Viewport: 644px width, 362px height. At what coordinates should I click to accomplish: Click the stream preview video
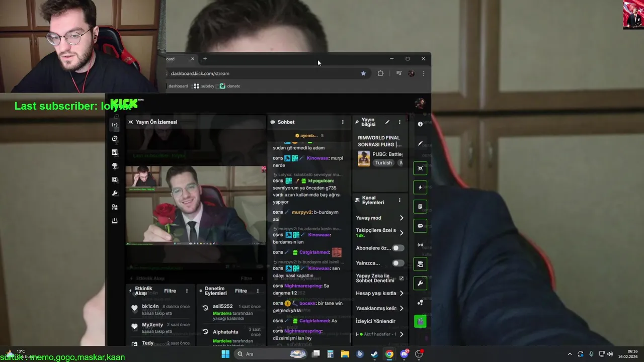coord(196,205)
